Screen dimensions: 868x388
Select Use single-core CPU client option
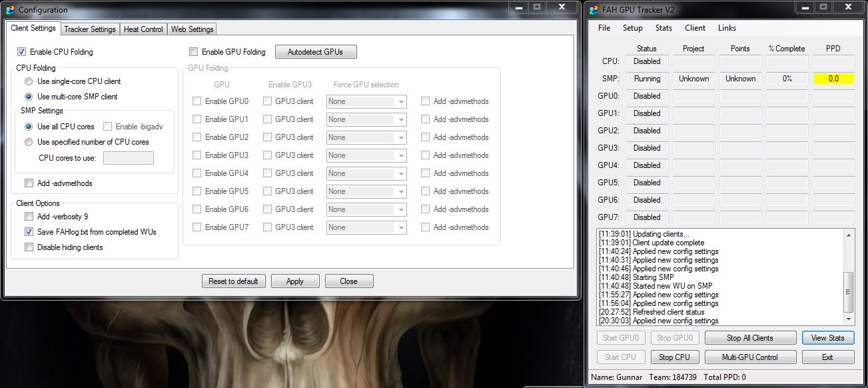tap(29, 81)
